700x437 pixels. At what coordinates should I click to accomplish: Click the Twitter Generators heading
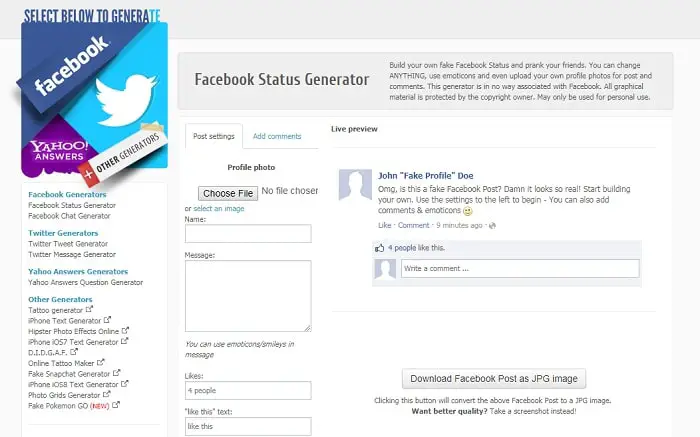click(x=63, y=233)
